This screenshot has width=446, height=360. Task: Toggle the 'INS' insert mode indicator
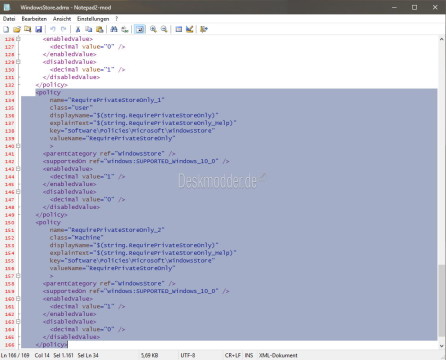tap(249, 355)
